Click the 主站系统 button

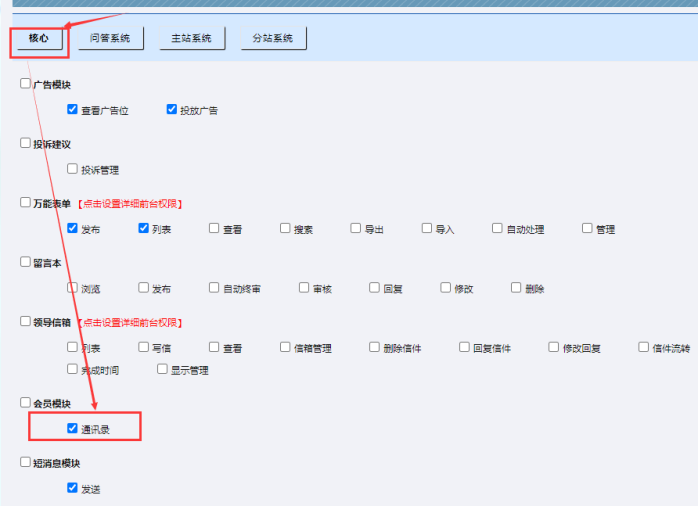191,38
